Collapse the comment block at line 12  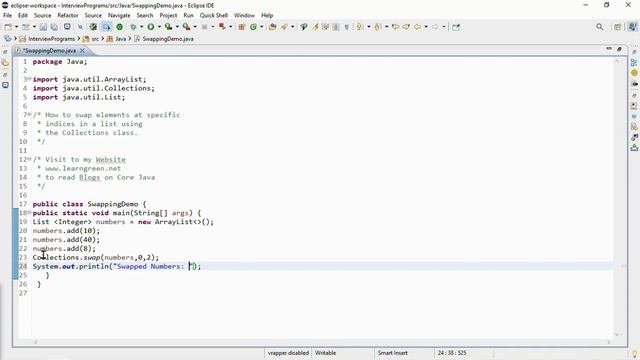[x=29, y=158]
